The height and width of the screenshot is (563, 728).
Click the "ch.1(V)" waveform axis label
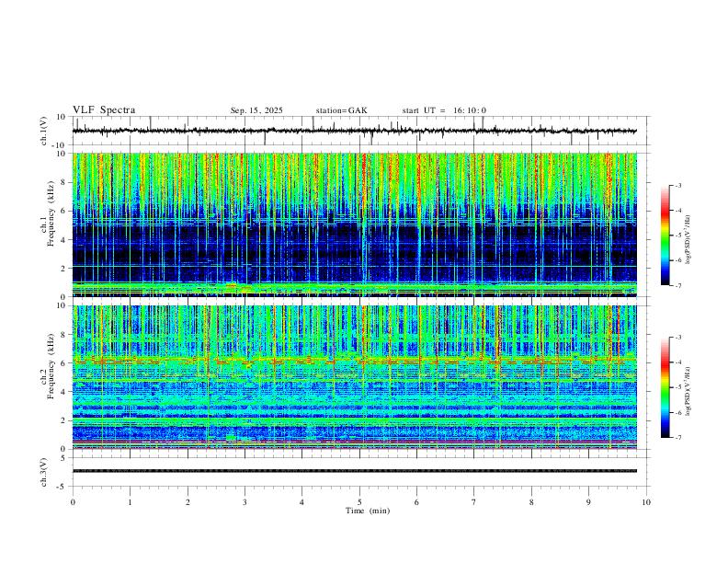[44, 131]
